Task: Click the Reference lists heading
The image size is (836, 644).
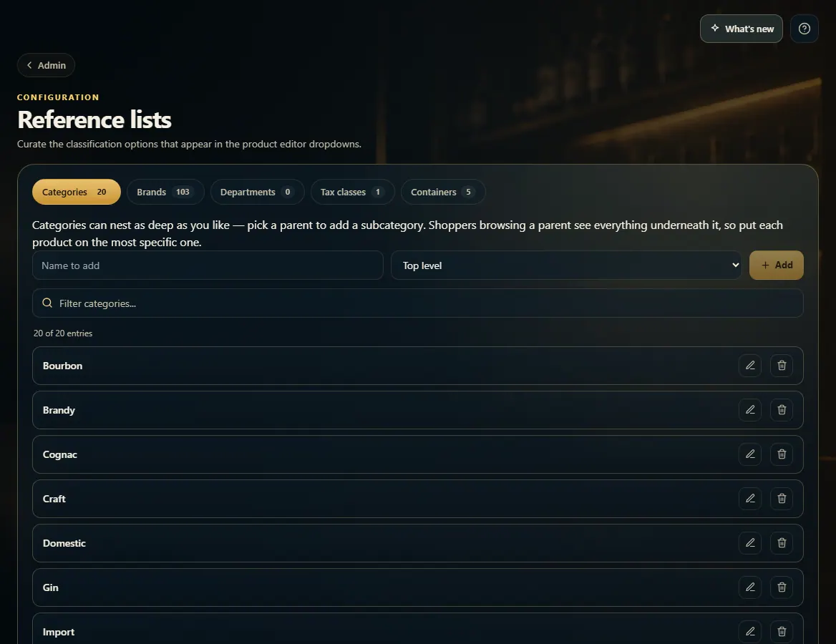Action: pos(94,119)
